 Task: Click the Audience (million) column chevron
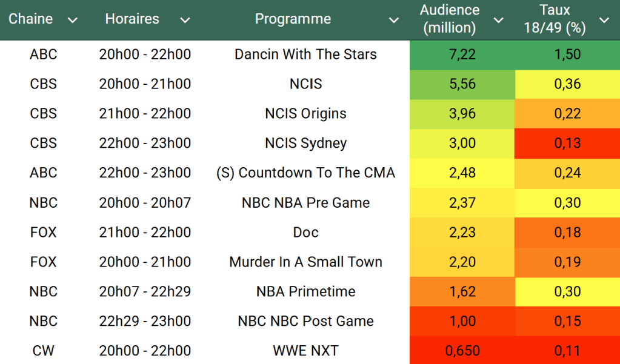coord(499,21)
